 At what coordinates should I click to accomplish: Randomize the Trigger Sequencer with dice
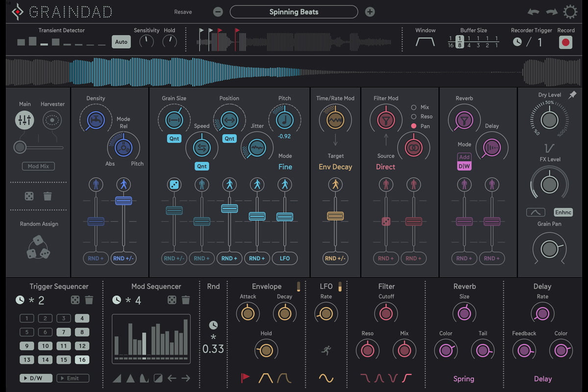[x=75, y=300]
